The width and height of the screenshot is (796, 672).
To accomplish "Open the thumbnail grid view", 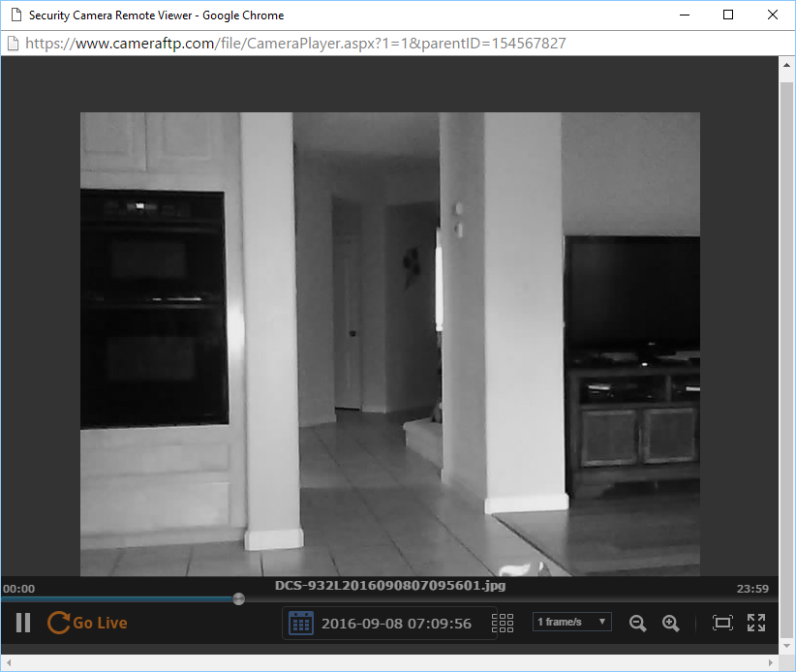I will point(503,623).
